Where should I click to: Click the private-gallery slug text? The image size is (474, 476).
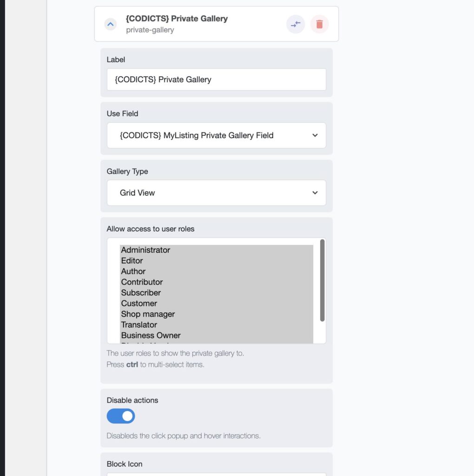click(150, 30)
